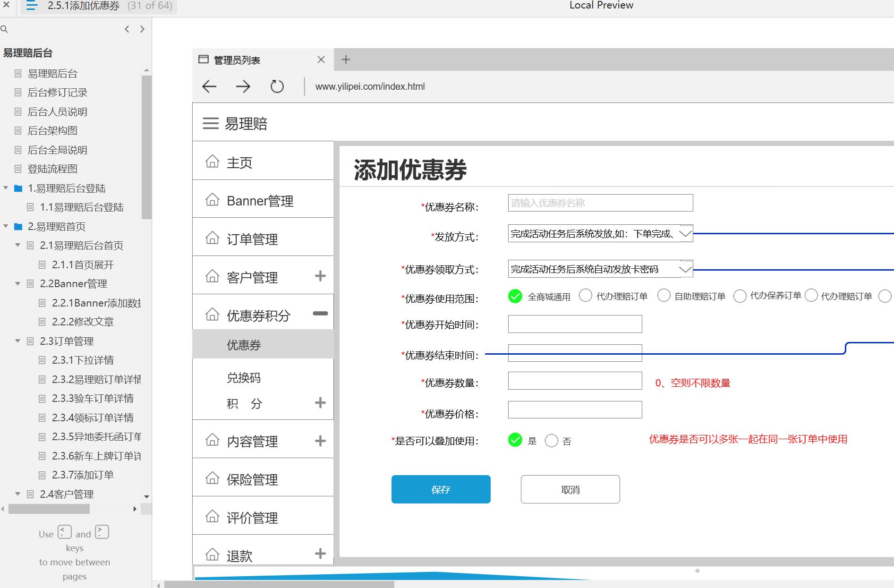Click the mockup browser refresh icon
894x588 pixels.
[x=277, y=86]
